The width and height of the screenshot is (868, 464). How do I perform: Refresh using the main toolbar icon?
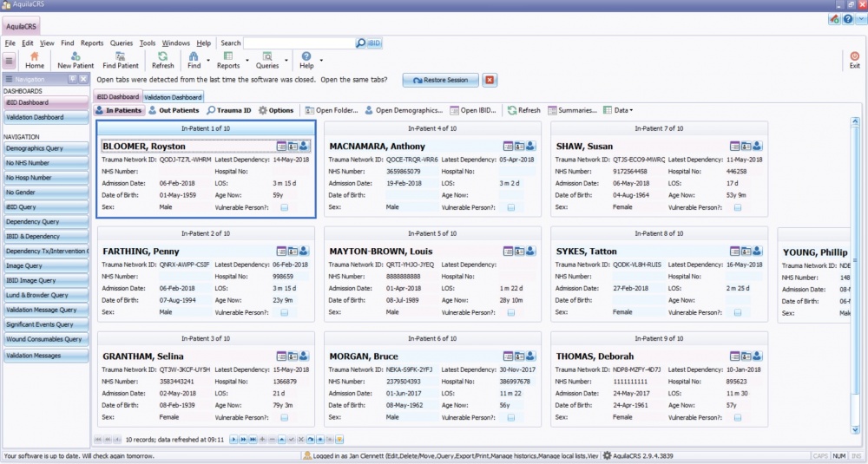click(x=162, y=60)
